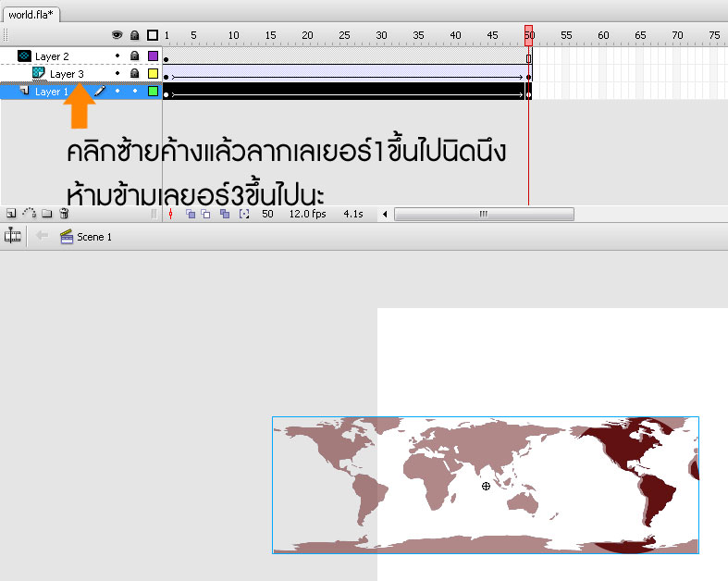This screenshot has height=581, width=728.
Task: Click the timeline show/hide film icon
Action: tap(13, 236)
